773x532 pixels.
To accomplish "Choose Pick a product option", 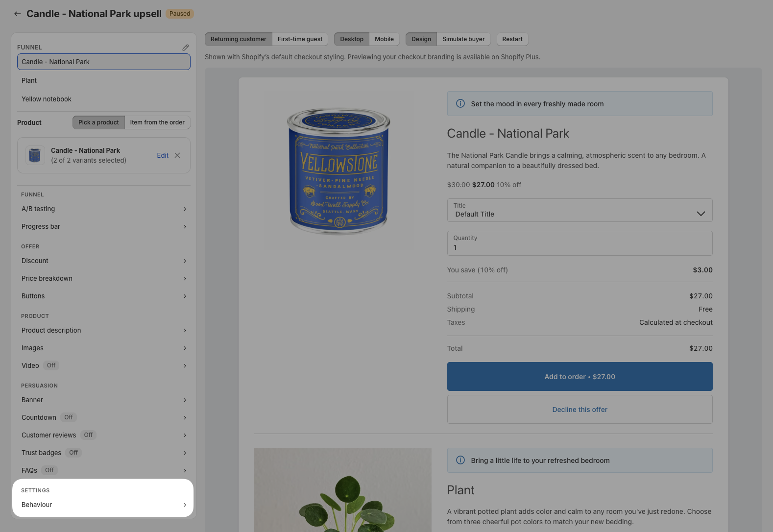I will pyautogui.click(x=98, y=122).
